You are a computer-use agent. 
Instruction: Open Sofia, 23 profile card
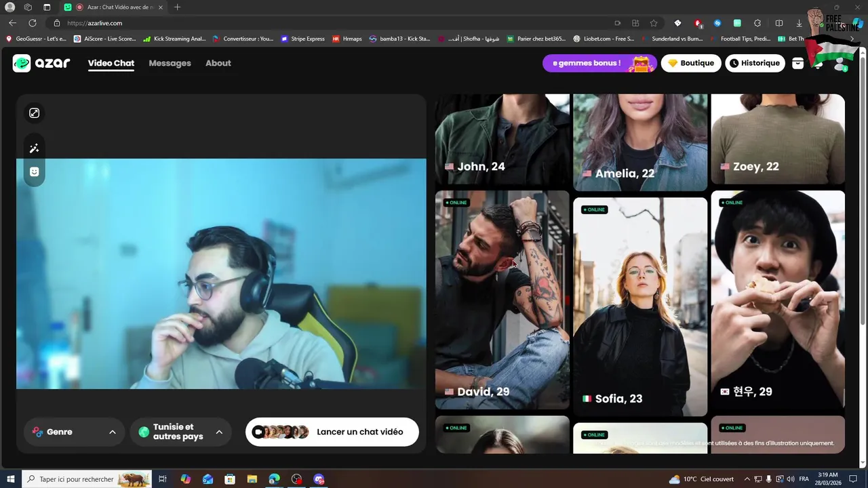point(640,306)
